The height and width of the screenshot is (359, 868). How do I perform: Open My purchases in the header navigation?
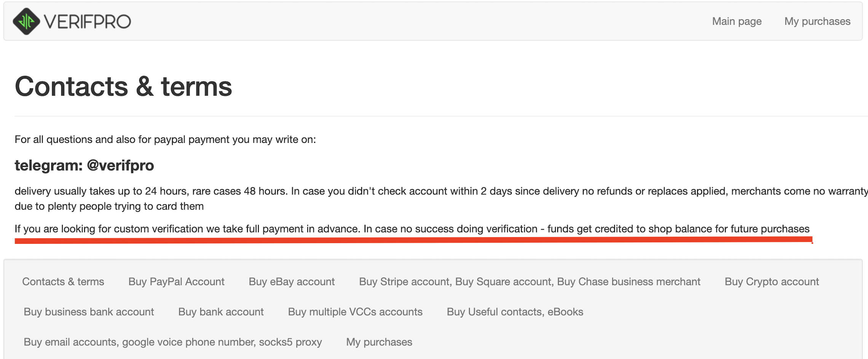click(x=817, y=21)
